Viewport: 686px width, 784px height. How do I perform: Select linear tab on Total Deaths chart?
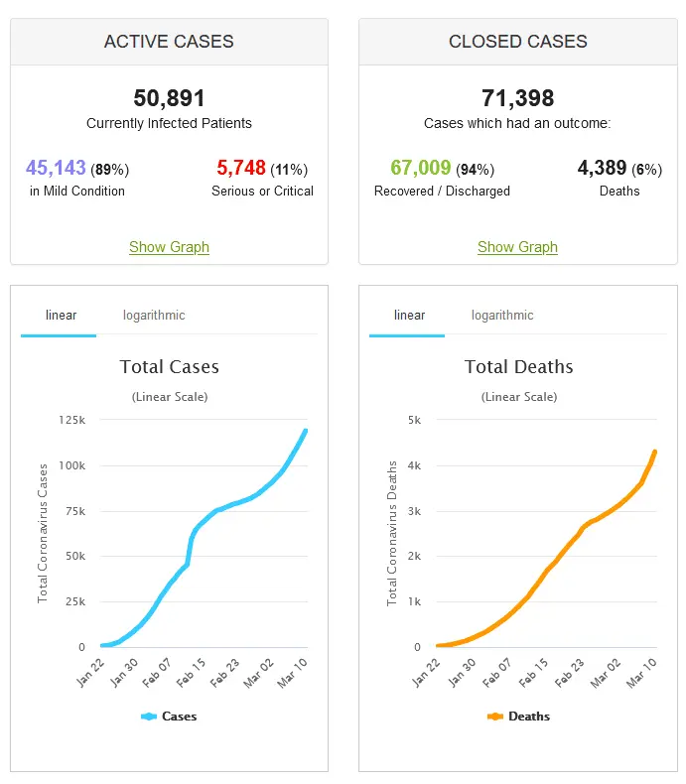[x=409, y=316]
